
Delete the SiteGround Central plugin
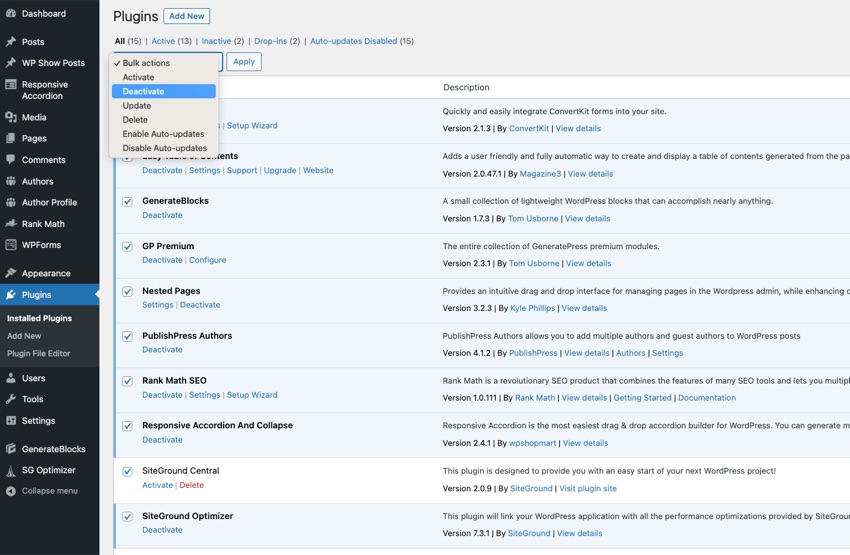[191, 485]
